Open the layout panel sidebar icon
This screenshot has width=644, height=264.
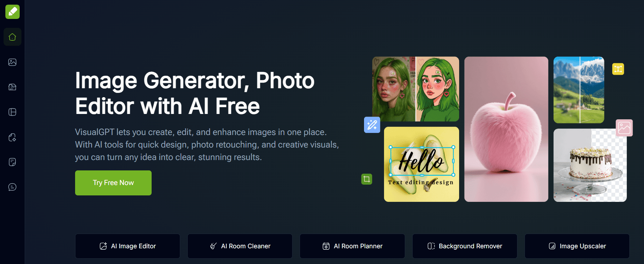point(13,112)
